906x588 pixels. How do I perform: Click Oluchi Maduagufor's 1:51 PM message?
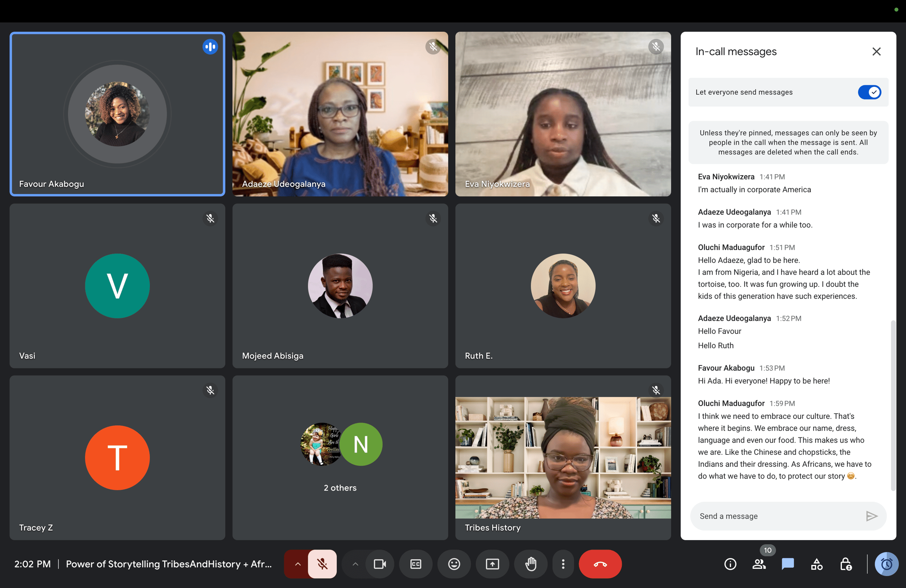point(784,278)
